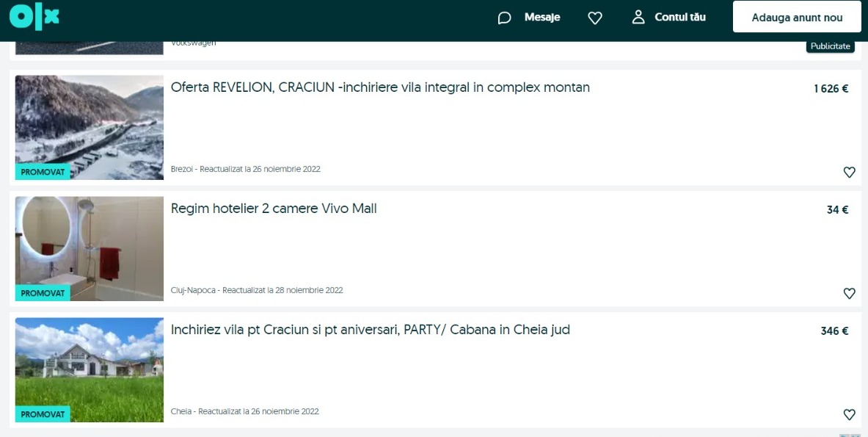Click the heart icon on the Cheia listing
The image size is (868, 437).
pos(849,414)
